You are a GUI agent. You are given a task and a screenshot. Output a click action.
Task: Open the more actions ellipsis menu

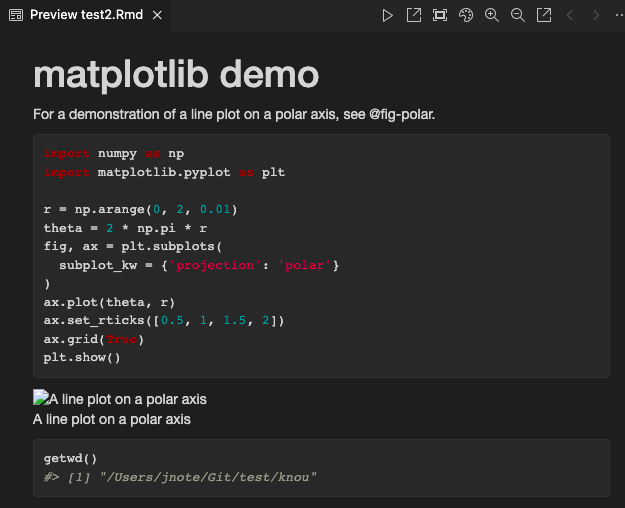619,15
